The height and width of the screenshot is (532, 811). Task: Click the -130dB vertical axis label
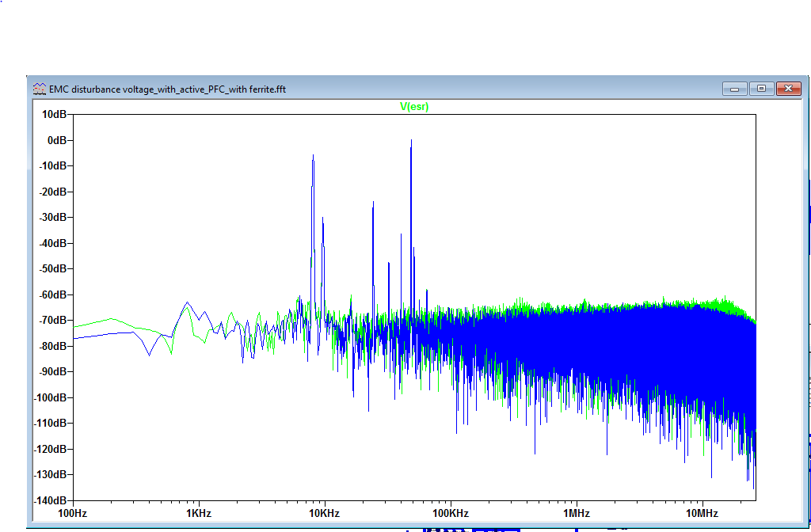(51, 475)
